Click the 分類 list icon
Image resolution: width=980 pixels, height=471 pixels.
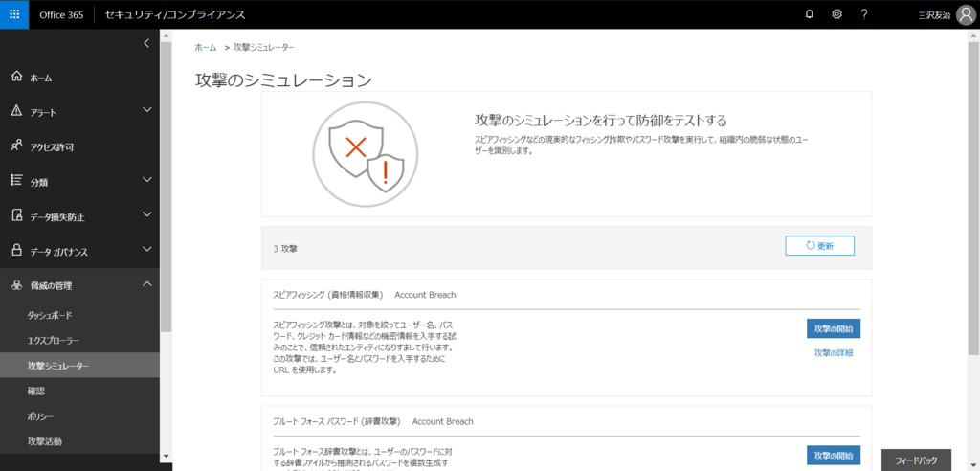pos(17,181)
